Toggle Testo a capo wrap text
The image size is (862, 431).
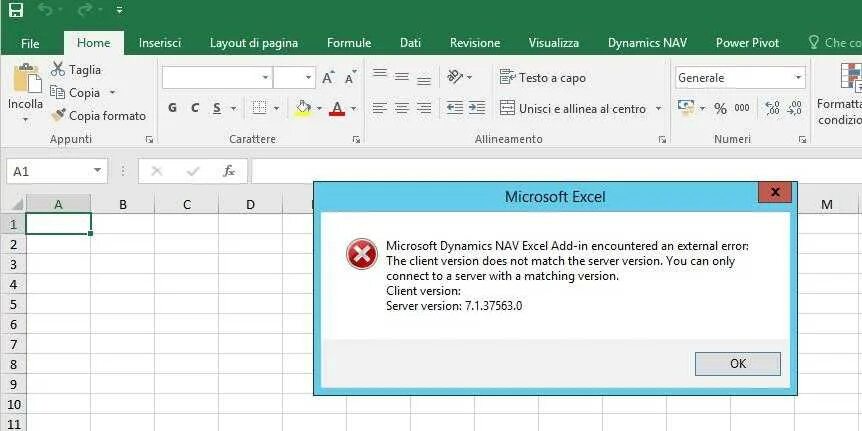(543, 78)
